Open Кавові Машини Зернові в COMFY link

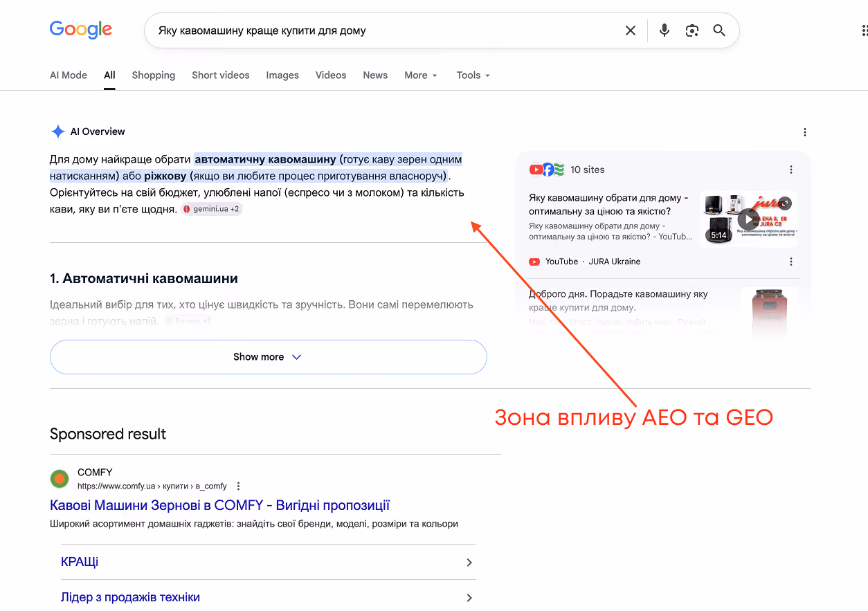220,505
